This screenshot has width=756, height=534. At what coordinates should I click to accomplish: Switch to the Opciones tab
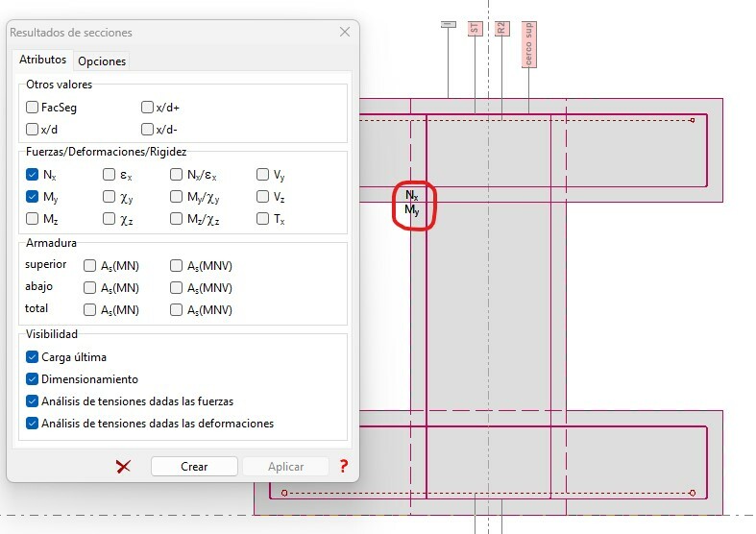(x=102, y=61)
